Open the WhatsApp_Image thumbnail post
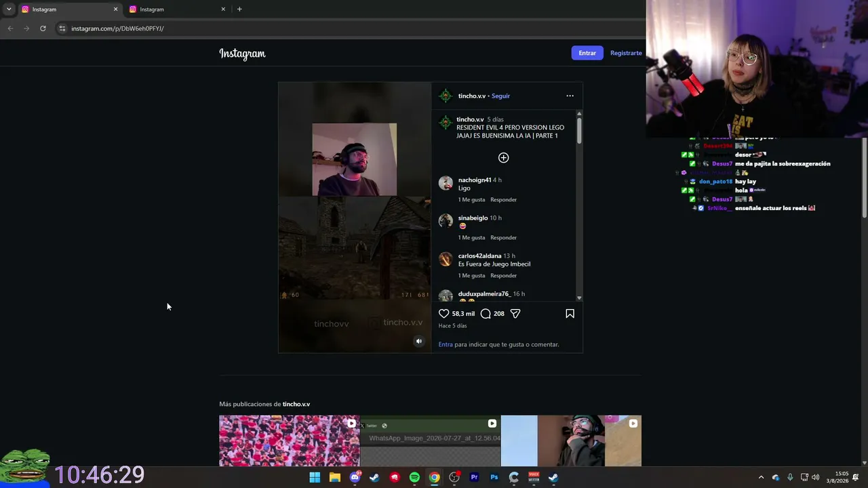Image resolution: width=868 pixels, height=488 pixels. pyautogui.click(x=431, y=441)
